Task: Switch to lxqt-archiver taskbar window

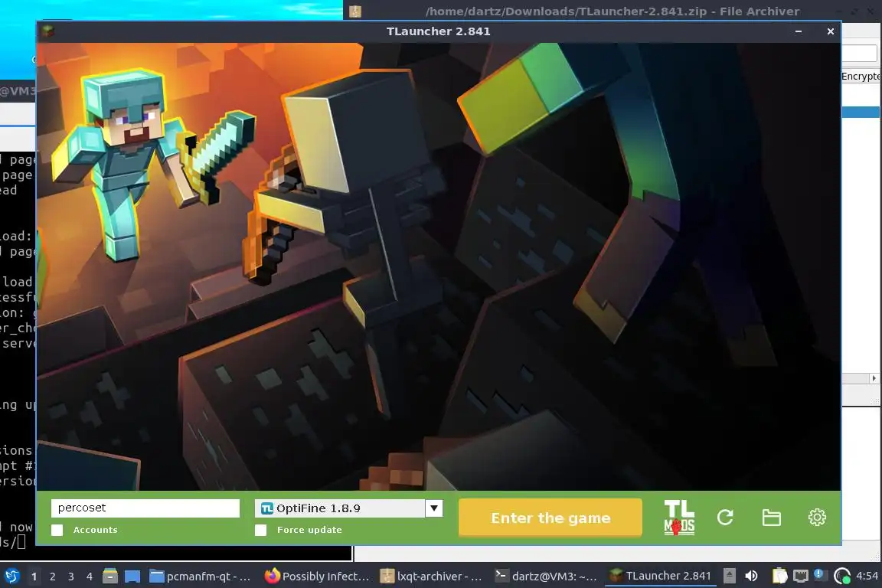Action: click(x=432, y=577)
